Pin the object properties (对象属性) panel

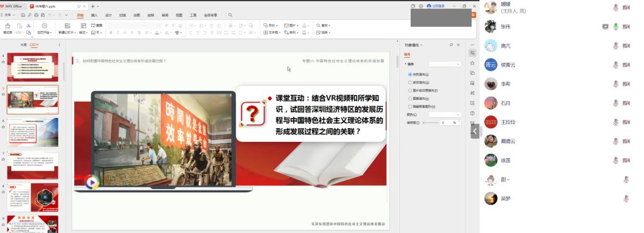452,45
